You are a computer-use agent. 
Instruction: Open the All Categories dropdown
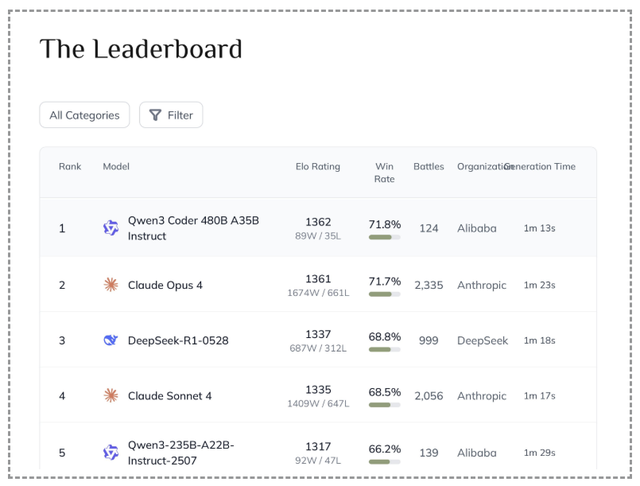pyautogui.click(x=84, y=115)
